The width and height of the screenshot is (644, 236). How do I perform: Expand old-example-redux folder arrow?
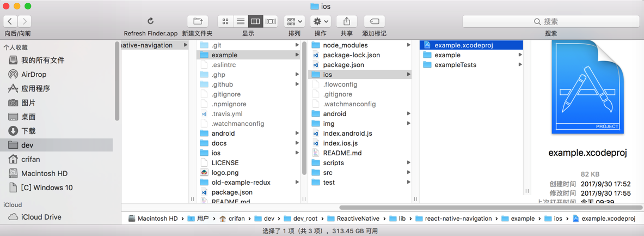(297, 182)
